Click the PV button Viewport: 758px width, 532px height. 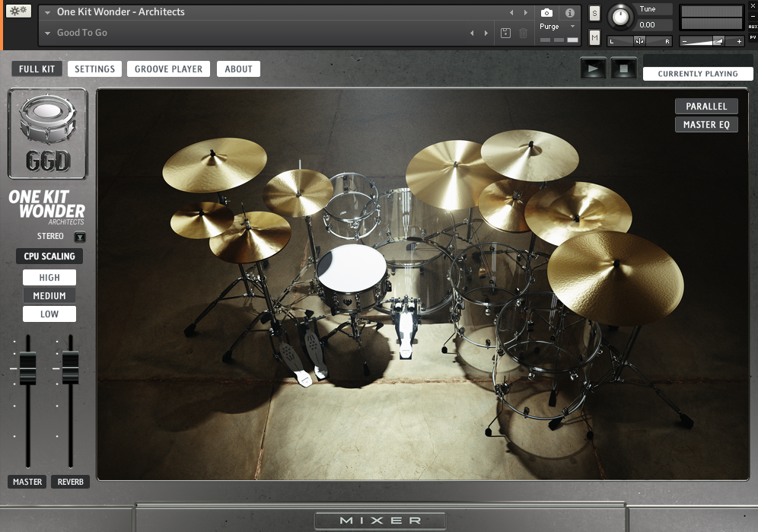753,37
